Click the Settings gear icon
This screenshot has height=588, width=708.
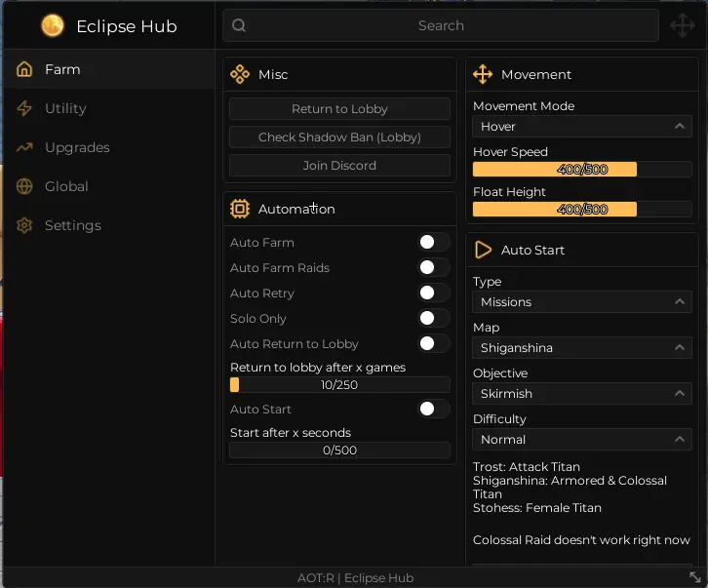[24, 225]
